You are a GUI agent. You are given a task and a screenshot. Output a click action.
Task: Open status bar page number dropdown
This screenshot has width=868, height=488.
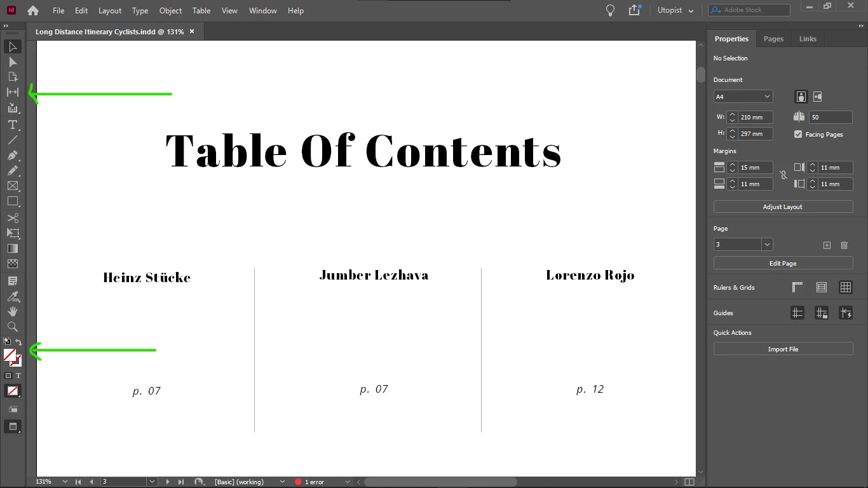click(x=152, y=482)
